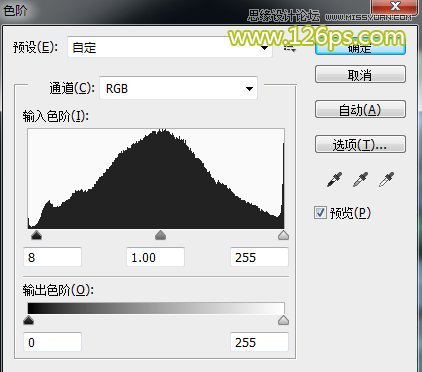Close the 色阶 levels dialog
This screenshot has width=422, height=372.
coord(395,6)
